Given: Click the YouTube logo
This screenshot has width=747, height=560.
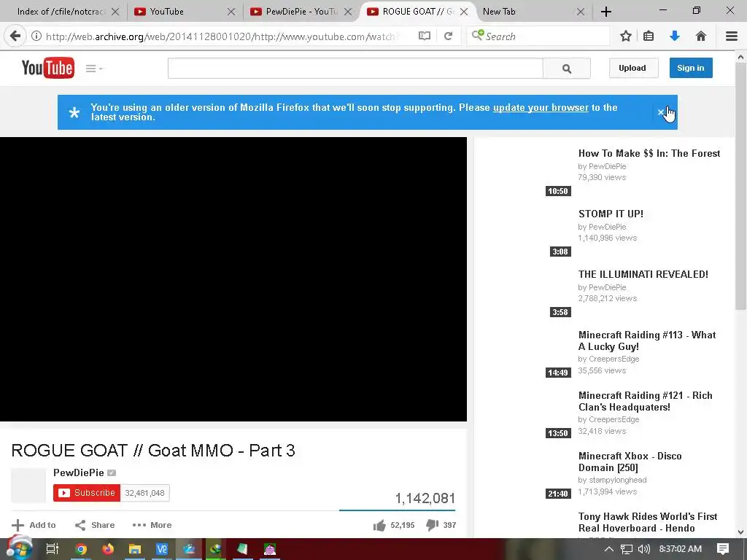Looking at the screenshot, I should pos(47,68).
